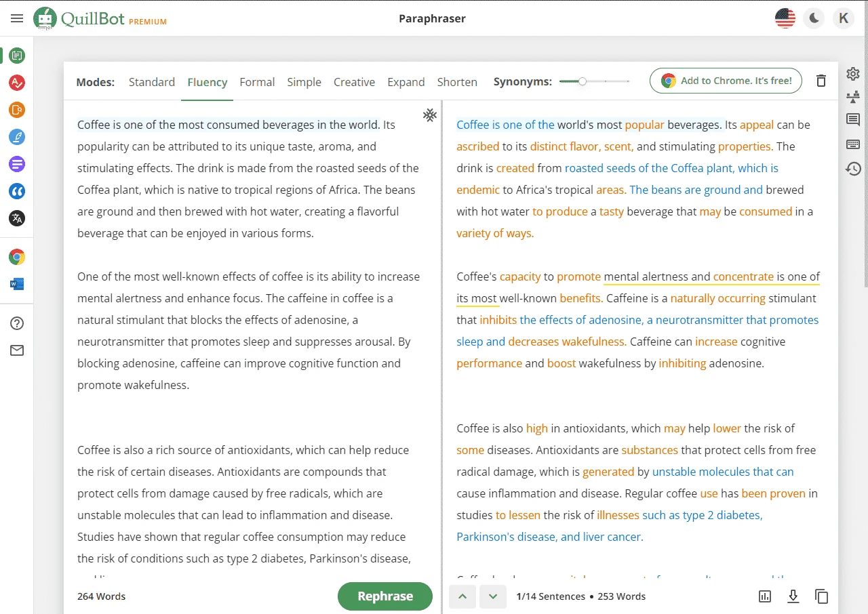Screen dimensions: 868x614
Task: Select the Formal mode
Action: click(257, 82)
